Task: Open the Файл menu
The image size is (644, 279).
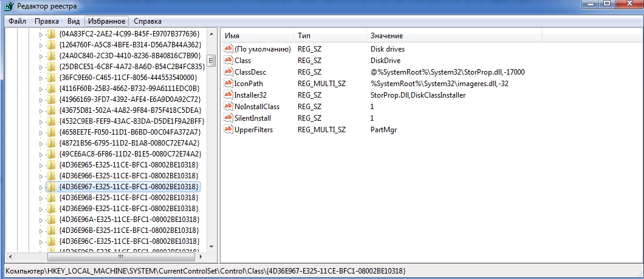Action: 17,21
